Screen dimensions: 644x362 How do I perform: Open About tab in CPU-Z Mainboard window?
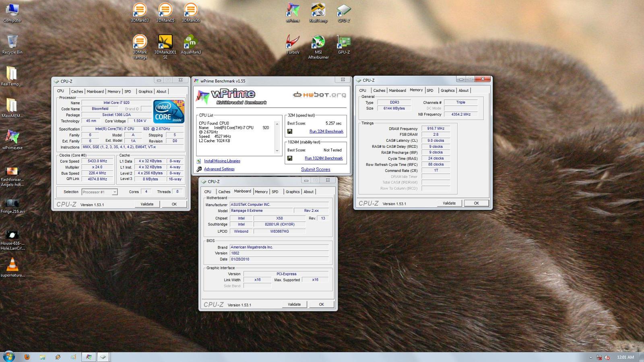click(x=309, y=192)
